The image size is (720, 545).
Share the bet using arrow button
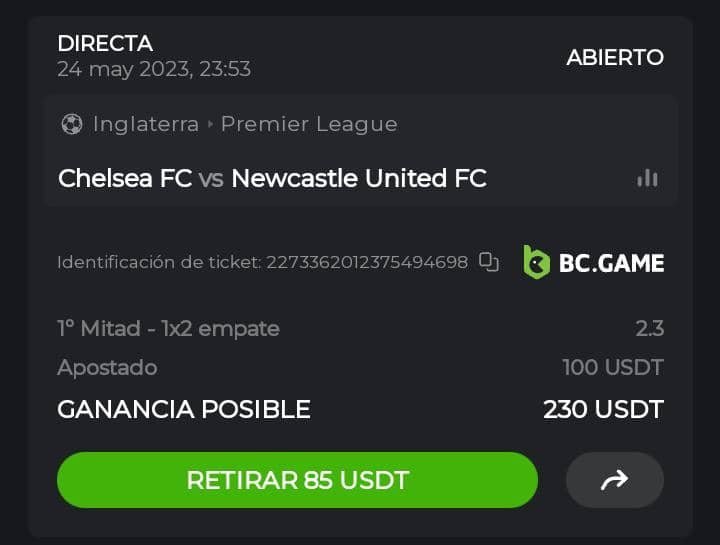point(614,480)
